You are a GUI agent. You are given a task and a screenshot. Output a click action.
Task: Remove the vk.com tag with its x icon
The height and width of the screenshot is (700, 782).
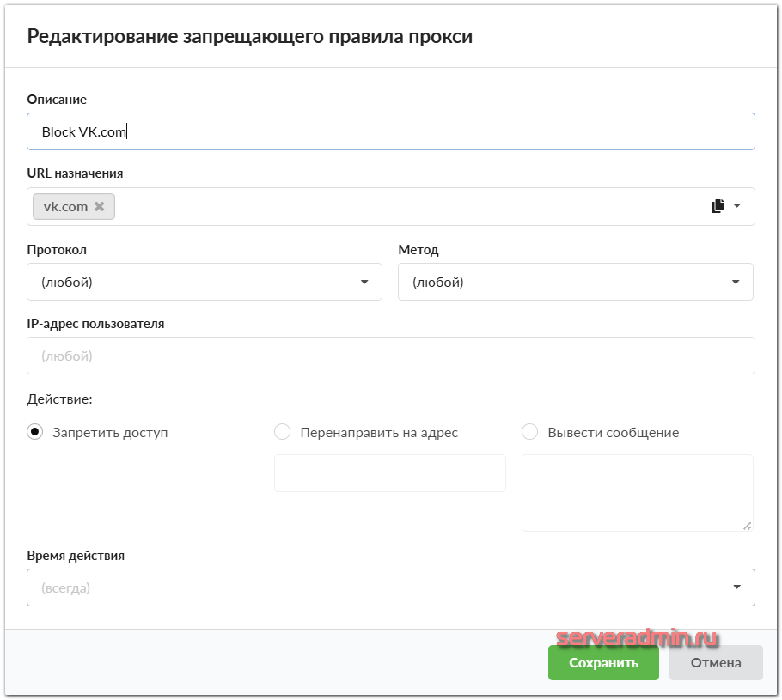pos(100,207)
